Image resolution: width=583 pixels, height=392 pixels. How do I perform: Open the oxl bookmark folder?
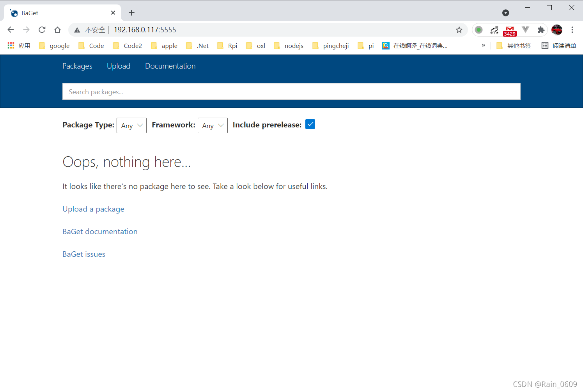tap(255, 46)
